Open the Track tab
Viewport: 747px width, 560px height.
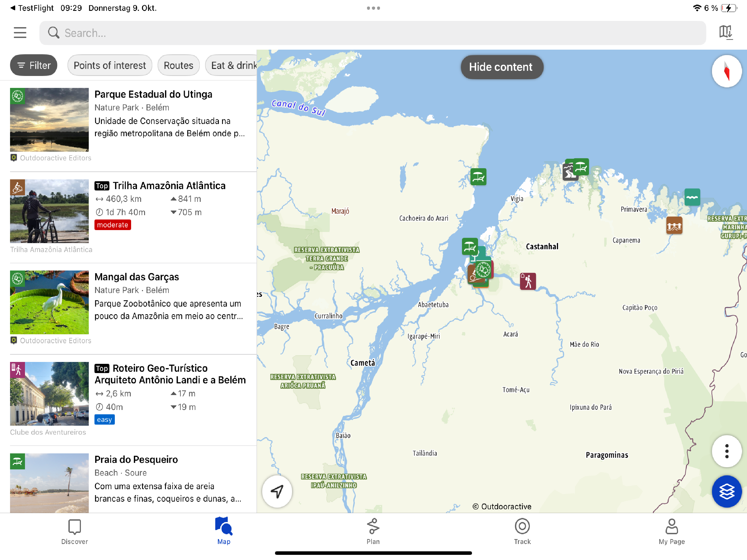coord(522,532)
